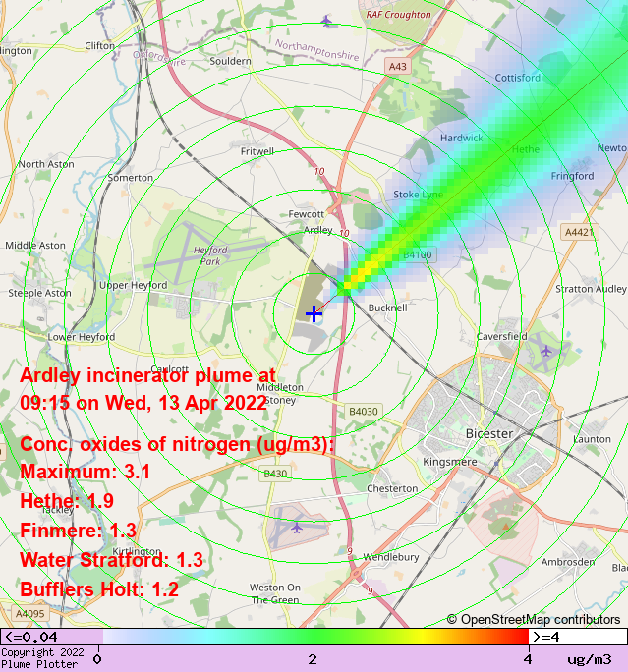Screen dimensions: 628x672
Task: Click the '>=4' legend swatch
Action: tap(578, 637)
